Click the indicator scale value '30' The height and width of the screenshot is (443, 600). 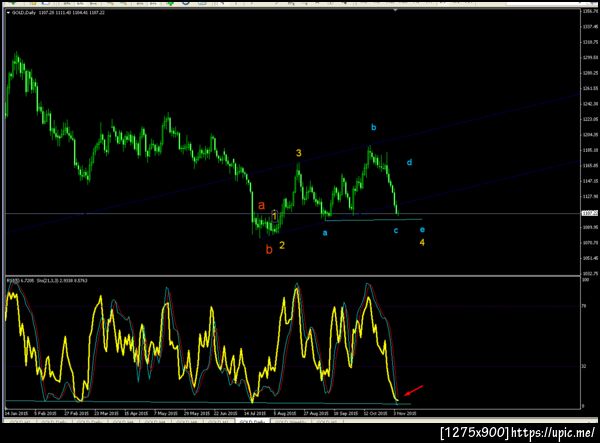click(x=584, y=366)
